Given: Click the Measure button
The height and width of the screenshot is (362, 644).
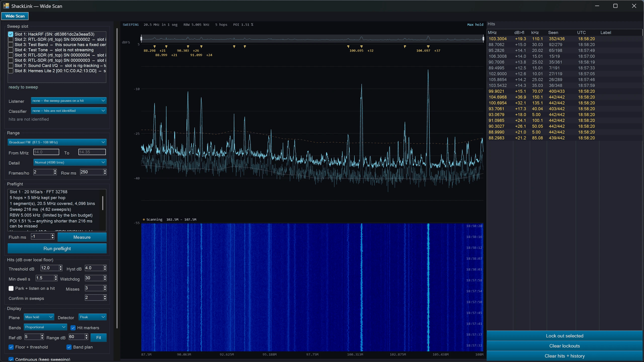Looking at the screenshot, I should click(82, 237).
